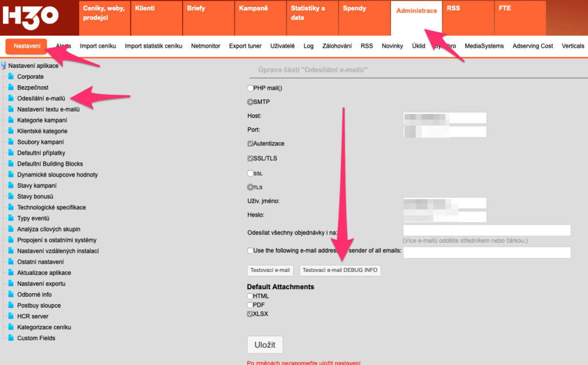Select Typy eventů in settings tree
Viewport: 588px width, 365px height.
(33, 218)
